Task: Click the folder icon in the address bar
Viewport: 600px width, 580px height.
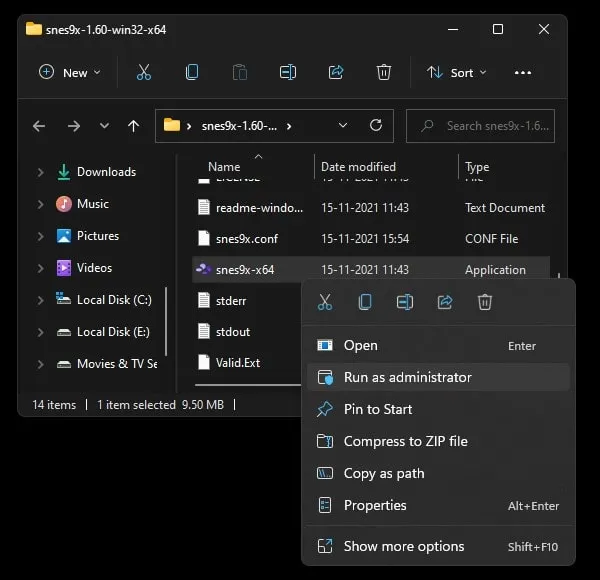Action: [x=172, y=125]
